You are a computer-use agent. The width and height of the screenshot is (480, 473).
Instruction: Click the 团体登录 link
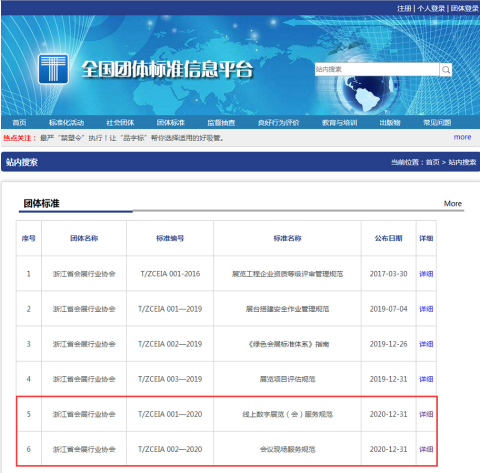point(465,8)
